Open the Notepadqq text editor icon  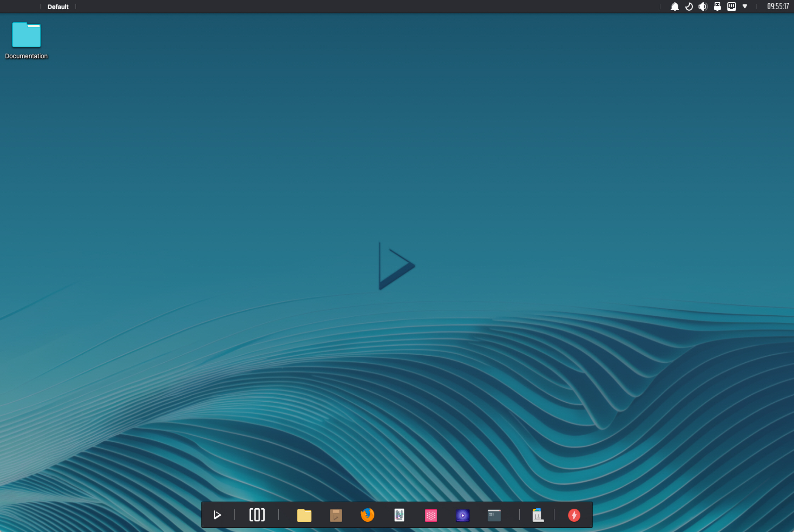pos(399,515)
